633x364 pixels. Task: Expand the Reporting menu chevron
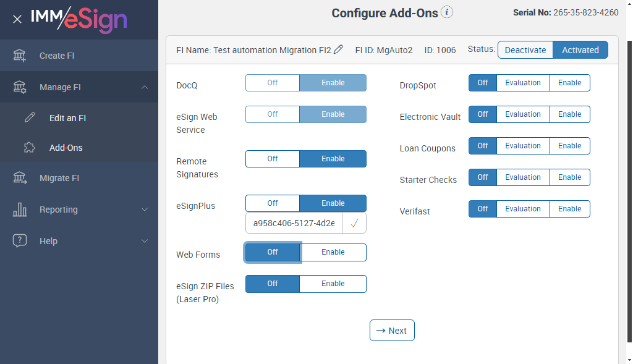(145, 210)
